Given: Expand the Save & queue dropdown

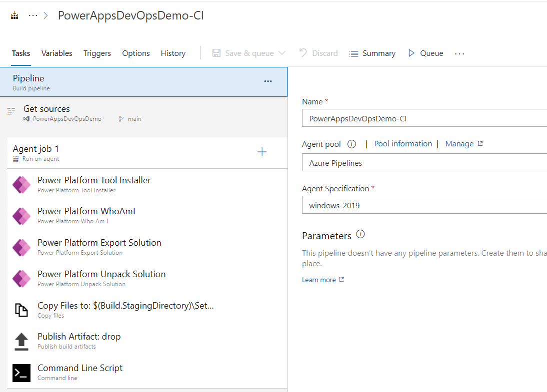Looking at the screenshot, I should pos(281,53).
